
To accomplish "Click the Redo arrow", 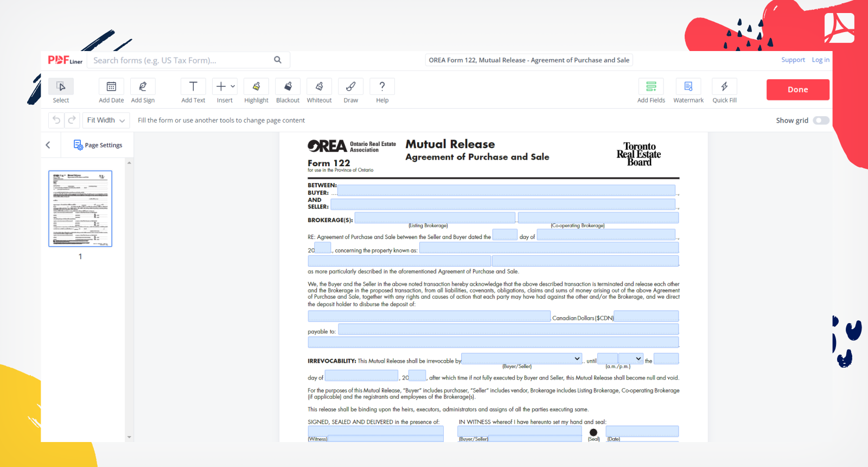I will [72, 120].
